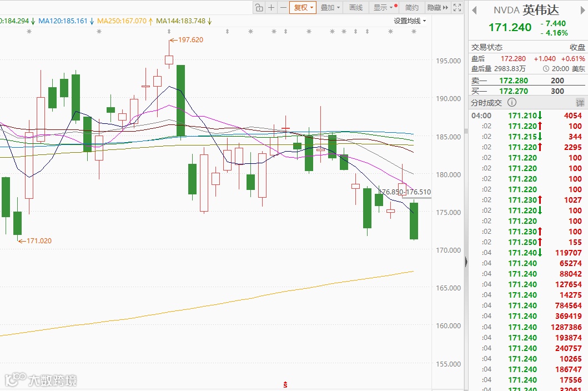Click 盘后量 2983.83万 value

pyautogui.click(x=510, y=69)
